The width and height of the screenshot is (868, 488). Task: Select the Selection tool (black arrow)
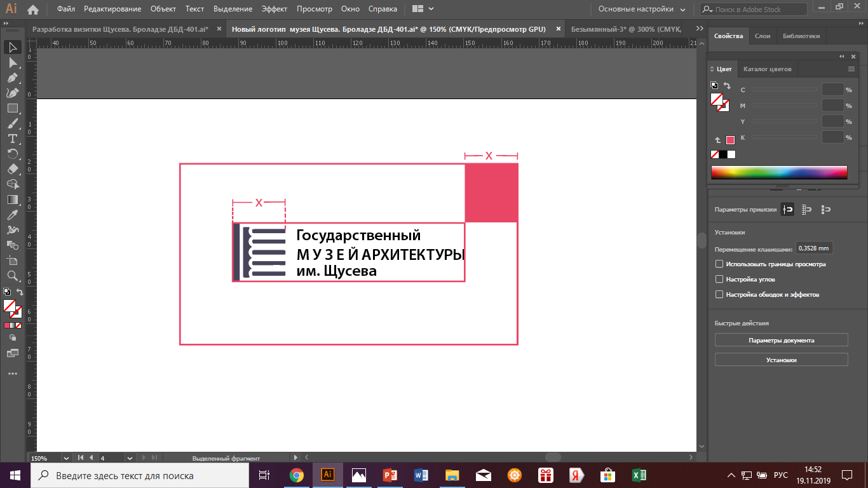pos(12,48)
